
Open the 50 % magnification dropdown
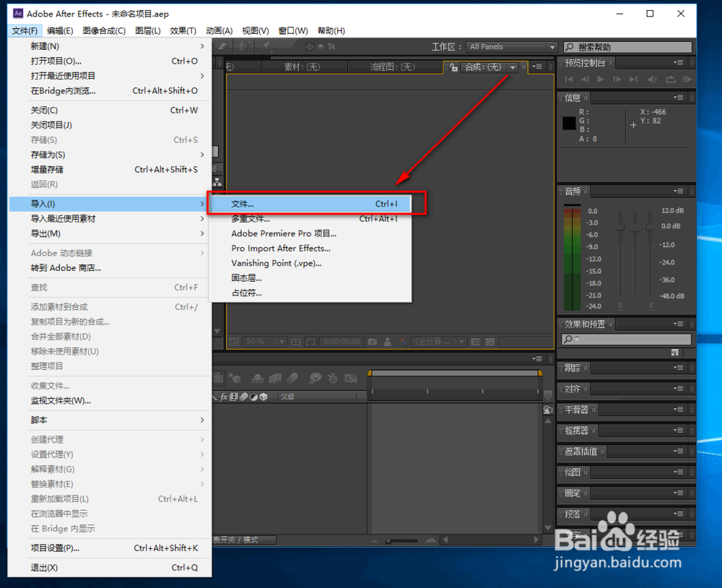click(264, 342)
